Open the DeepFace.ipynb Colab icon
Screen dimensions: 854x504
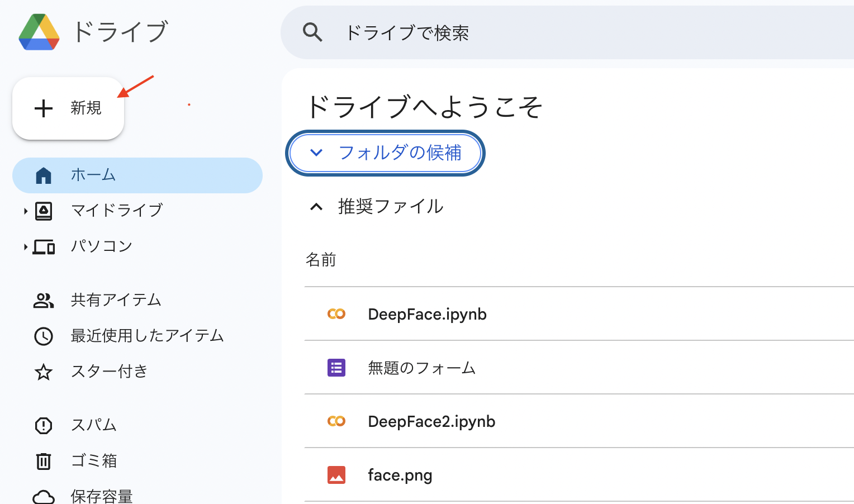pyautogui.click(x=336, y=313)
